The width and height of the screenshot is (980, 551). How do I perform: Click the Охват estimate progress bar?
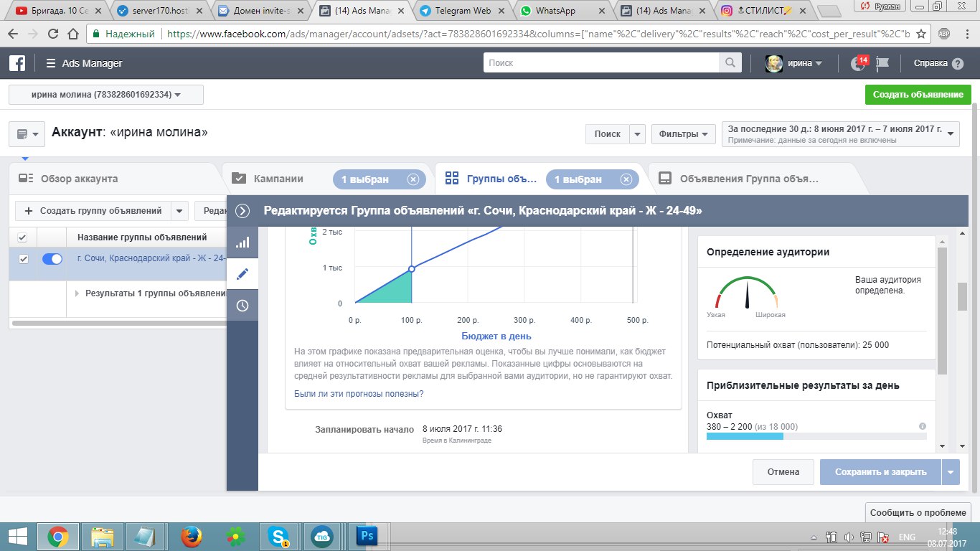pos(816,436)
